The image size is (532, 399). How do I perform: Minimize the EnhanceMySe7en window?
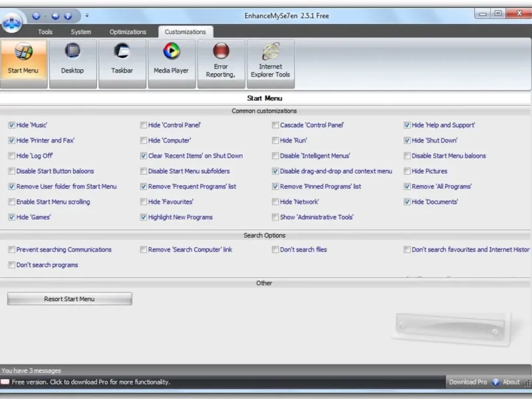click(x=483, y=13)
